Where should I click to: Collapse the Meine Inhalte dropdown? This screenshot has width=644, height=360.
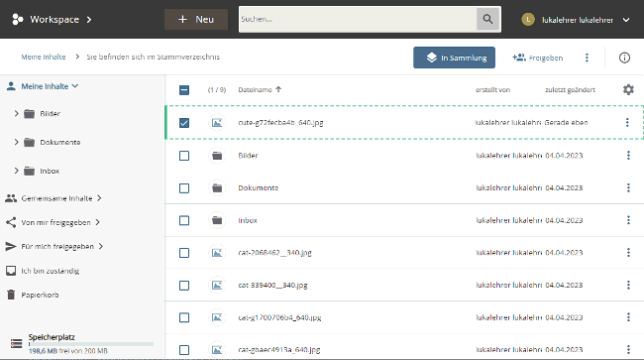74,86
